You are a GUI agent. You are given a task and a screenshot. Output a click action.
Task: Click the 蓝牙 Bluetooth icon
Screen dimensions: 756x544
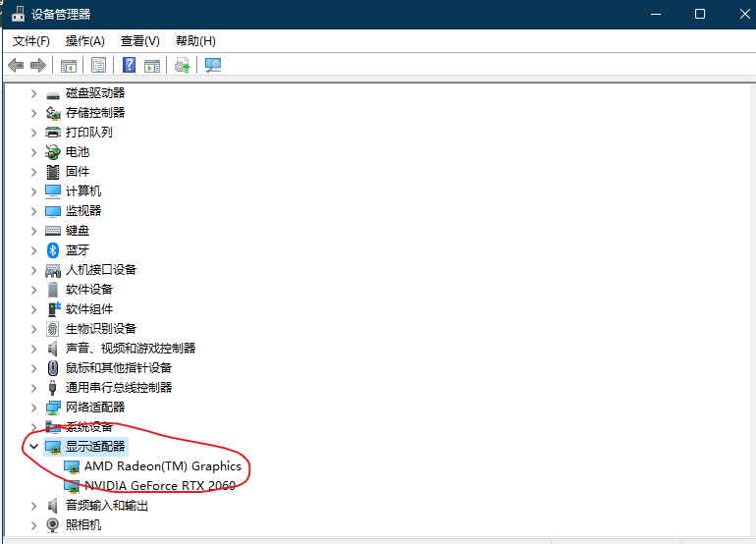[53, 250]
